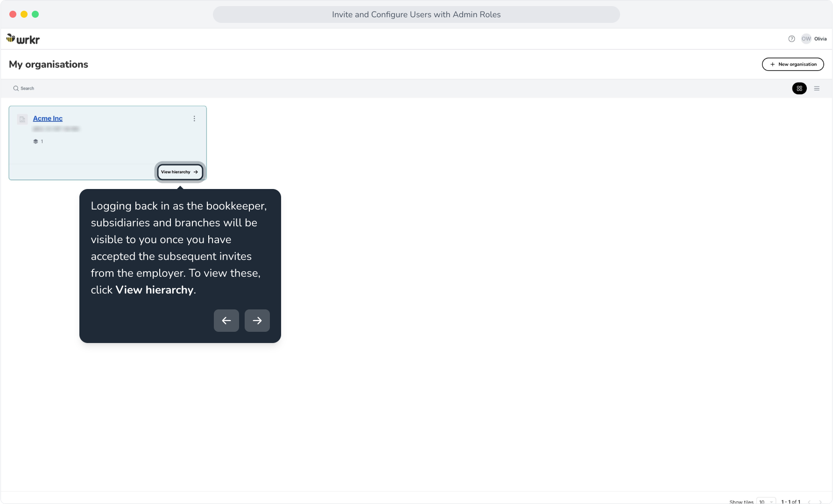833x504 pixels.
Task: Click the layers icon on Acme card
Action: pyautogui.click(x=35, y=141)
